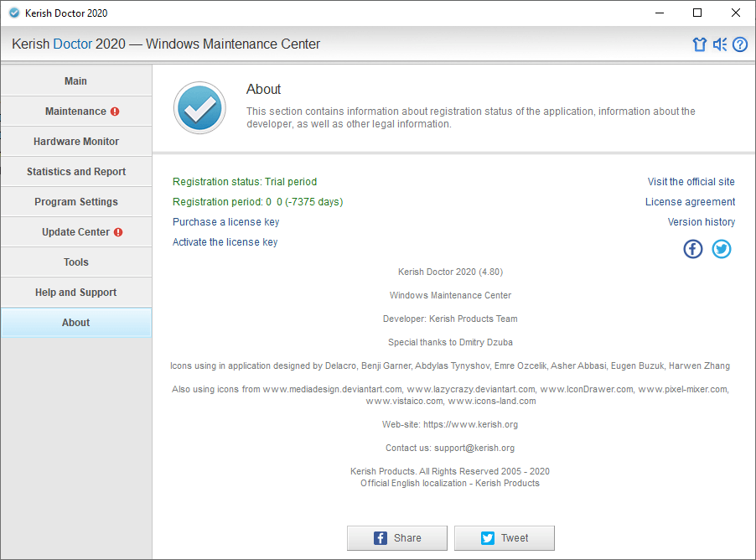
Task: Switch to Hardware Monitor
Action: [76, 142]
